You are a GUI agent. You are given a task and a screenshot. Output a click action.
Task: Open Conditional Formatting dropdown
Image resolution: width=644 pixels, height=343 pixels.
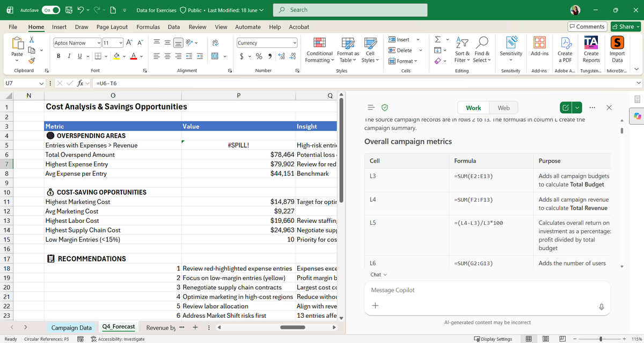pos(319,50)
